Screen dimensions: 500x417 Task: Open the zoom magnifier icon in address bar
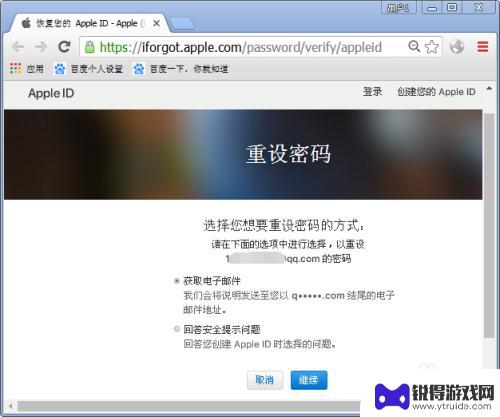(x=414, y=47)
